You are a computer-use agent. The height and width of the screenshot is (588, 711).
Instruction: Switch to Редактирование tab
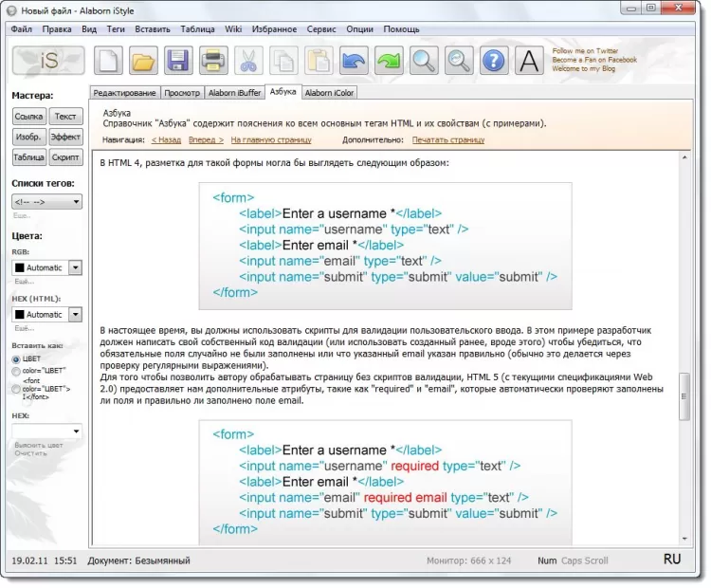[125, 93]
